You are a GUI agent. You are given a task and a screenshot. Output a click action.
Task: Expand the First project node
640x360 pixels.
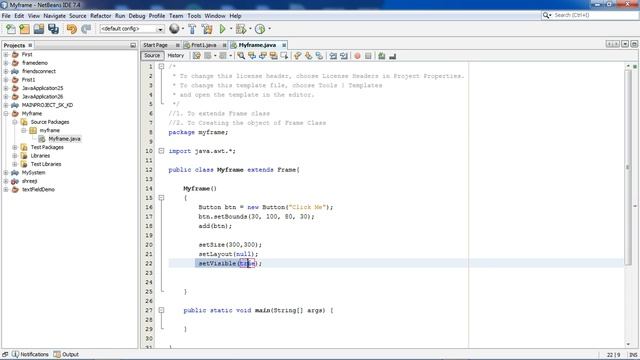point(6,54)
